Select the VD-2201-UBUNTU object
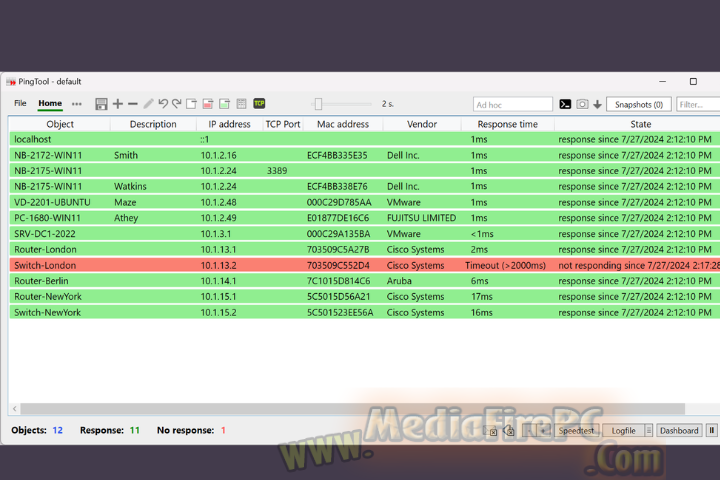 tap(52, 202)
